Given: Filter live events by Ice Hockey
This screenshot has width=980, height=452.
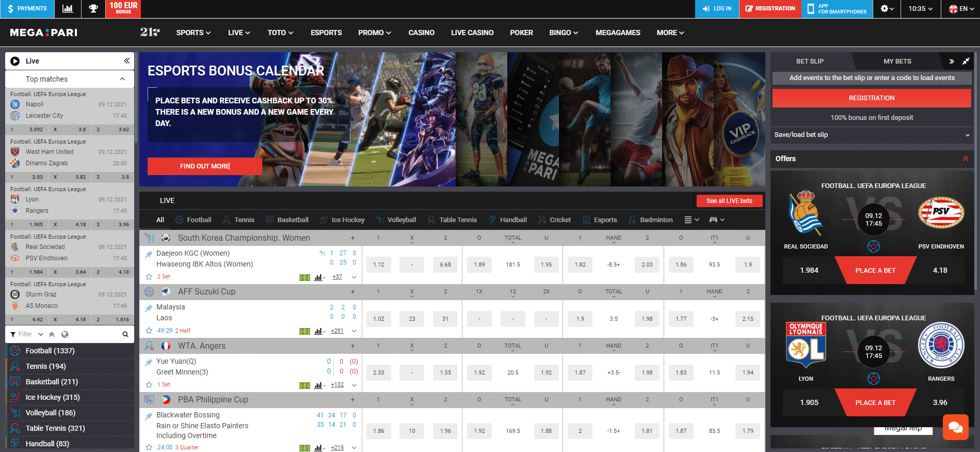Looking at the screenshot, I should pyautogui.click(x=342, y=220).
